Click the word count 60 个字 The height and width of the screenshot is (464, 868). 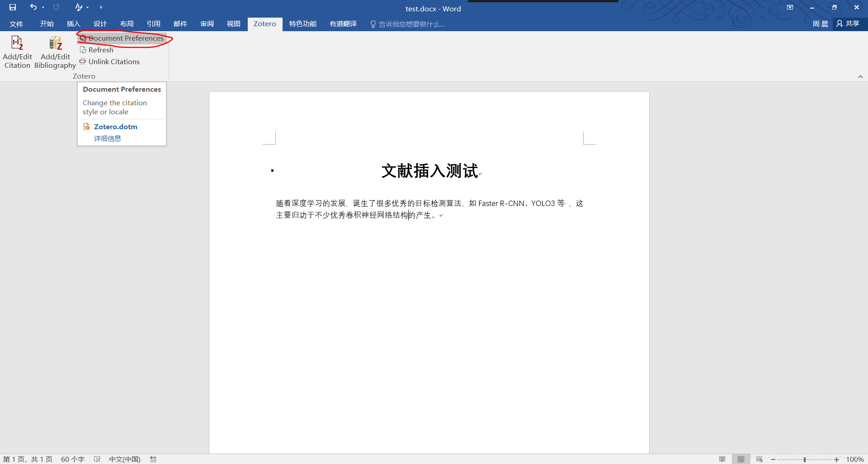pyautogui.click(x=73, y=459)
